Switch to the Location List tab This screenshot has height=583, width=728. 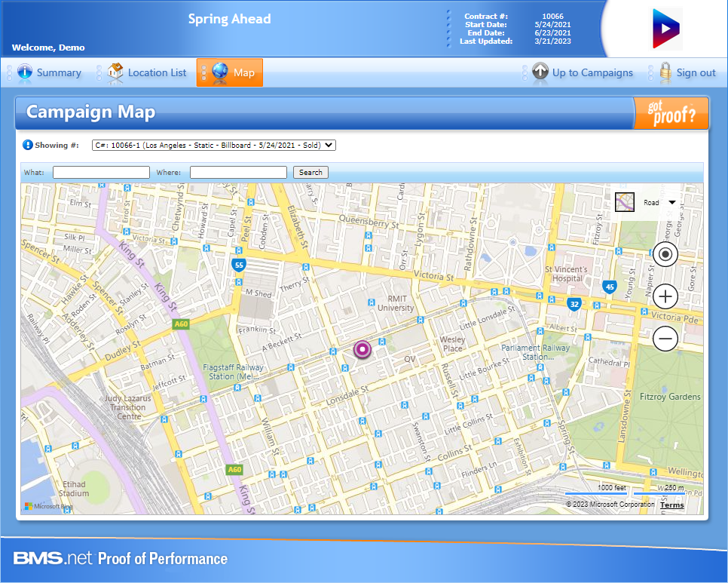click(x=148, y=73)
